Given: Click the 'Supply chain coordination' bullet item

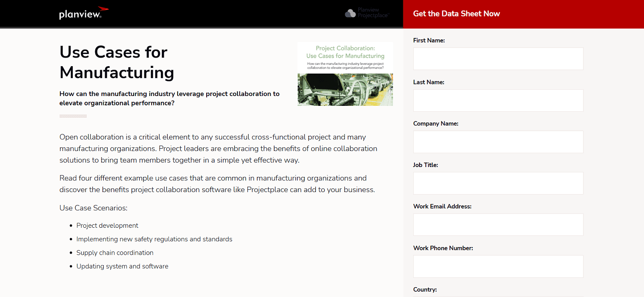Looking at the screenshot, I should pos(115,253).
